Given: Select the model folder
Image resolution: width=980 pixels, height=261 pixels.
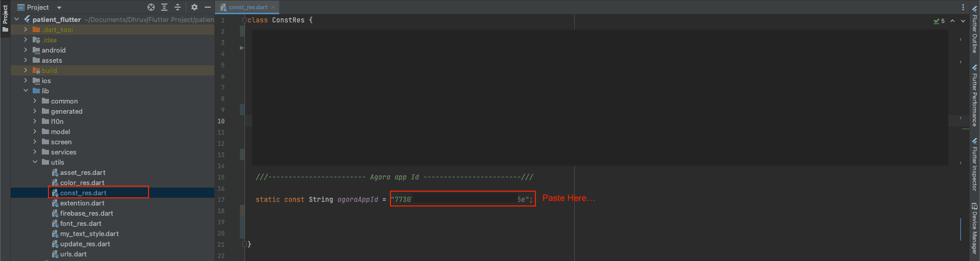Looking at the screenshot, I should click(60, 132).
